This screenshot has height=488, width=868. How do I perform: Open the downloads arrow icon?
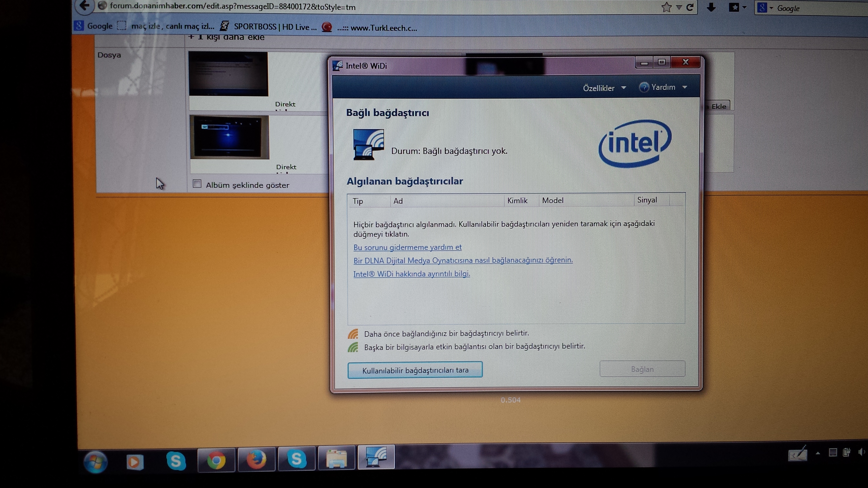(x=711, y=7)
